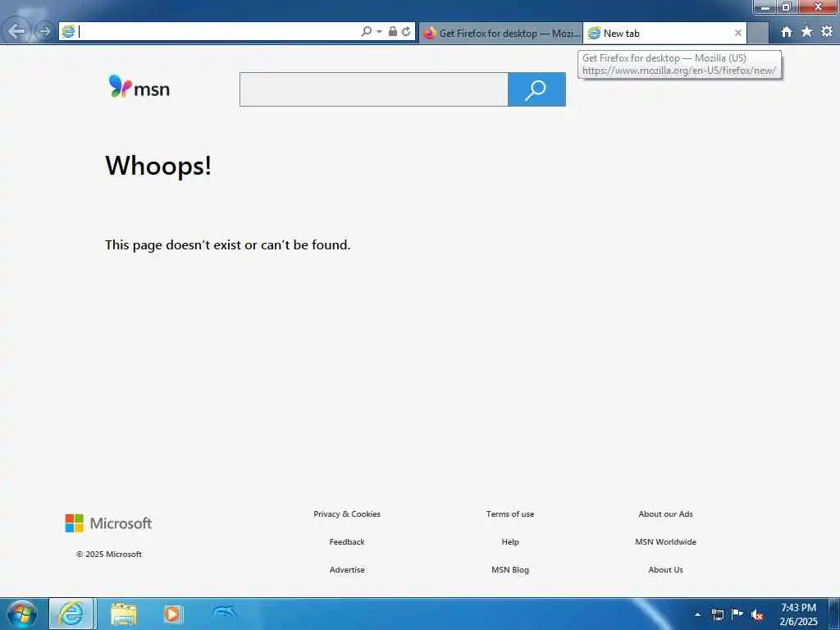This screenshot has width=840, height=630.
Task: Restore down the Internet Explorer window
Action: point(787,7)
